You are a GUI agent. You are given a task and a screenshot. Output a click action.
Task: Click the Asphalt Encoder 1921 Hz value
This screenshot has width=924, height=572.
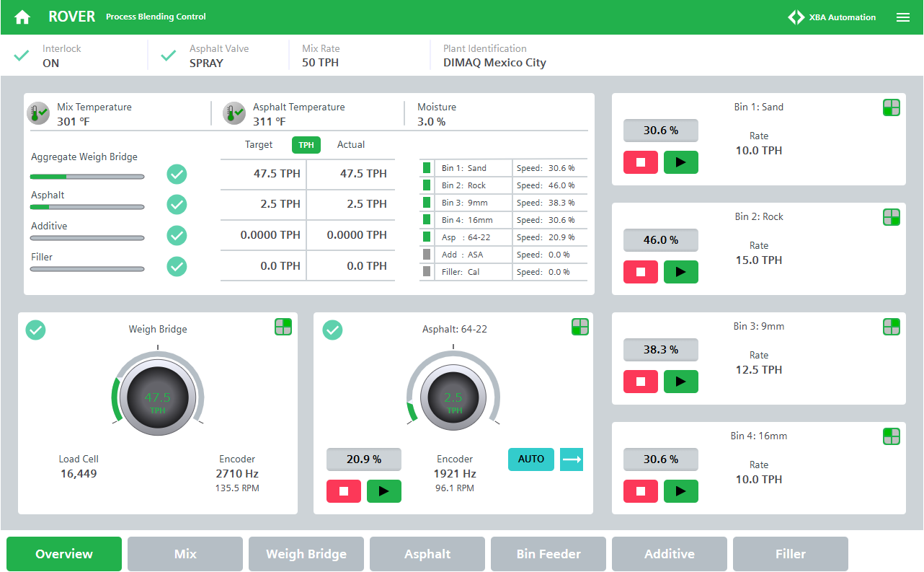(x=455, y=474)
